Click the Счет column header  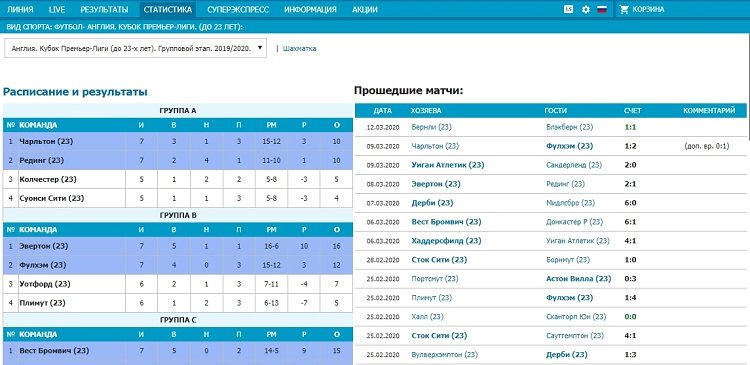pos(633,111)
